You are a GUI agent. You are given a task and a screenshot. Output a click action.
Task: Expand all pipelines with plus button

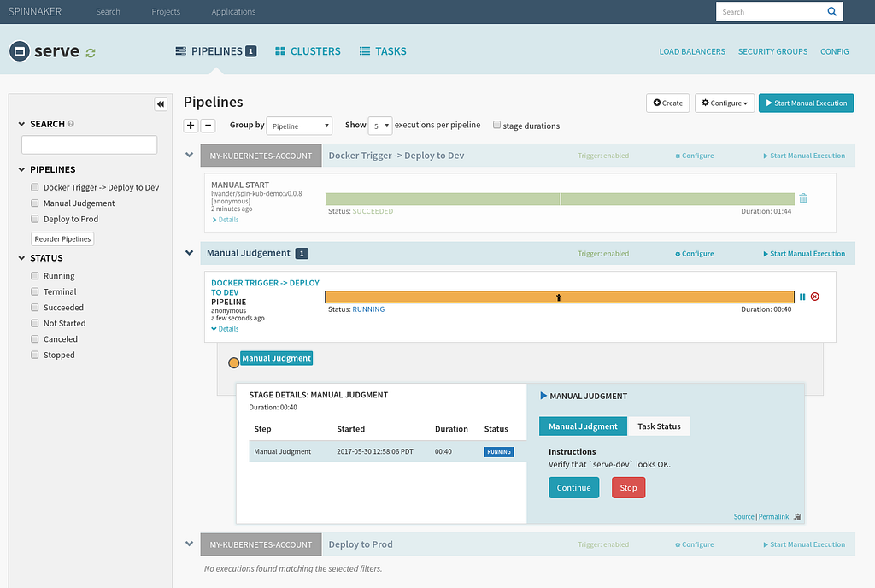pyautogui.click(x=191, y=126)
